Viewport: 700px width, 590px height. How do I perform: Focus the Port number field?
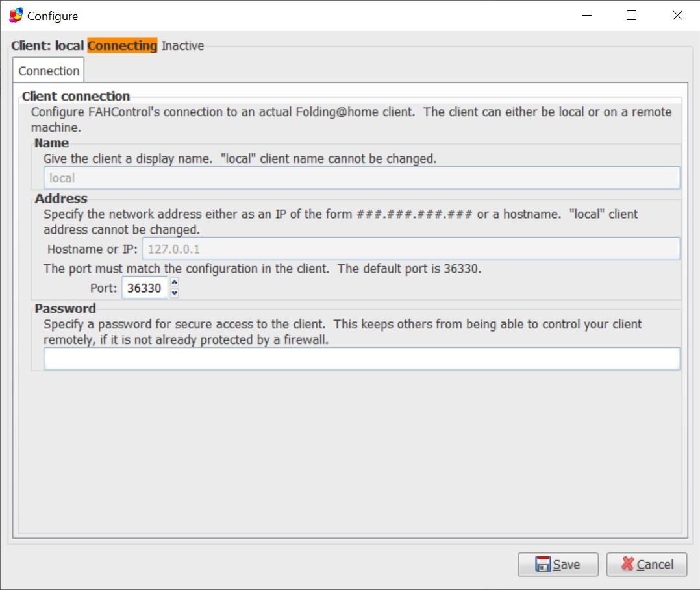(x=144, y=288)
